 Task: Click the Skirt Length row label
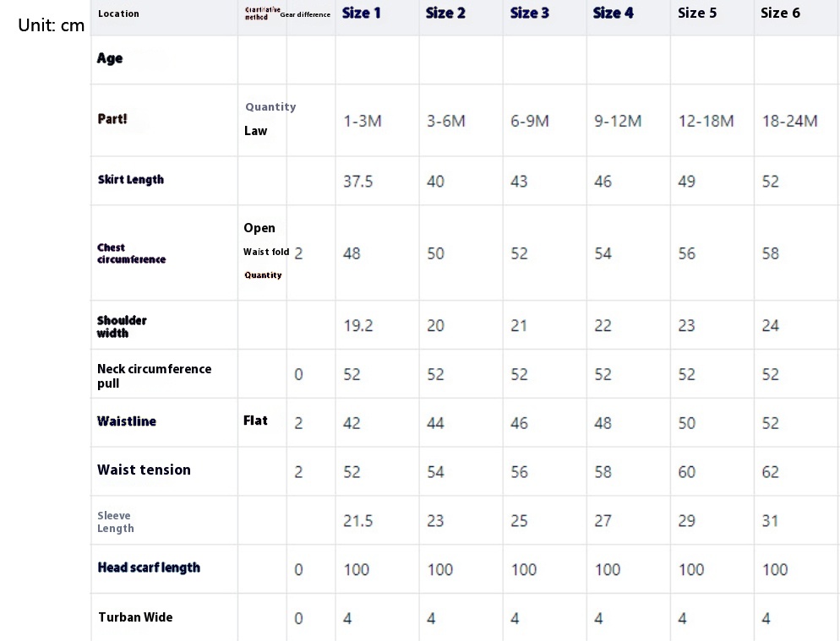[x=130, y=180]
